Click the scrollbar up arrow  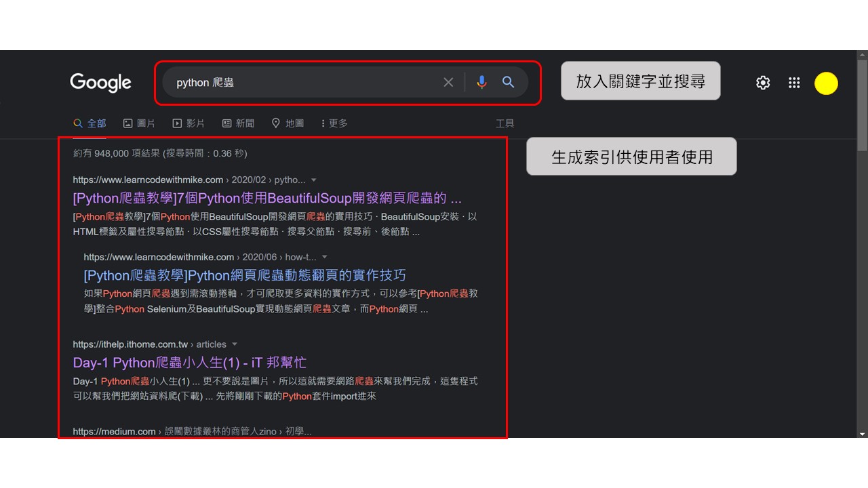point(862,54)
